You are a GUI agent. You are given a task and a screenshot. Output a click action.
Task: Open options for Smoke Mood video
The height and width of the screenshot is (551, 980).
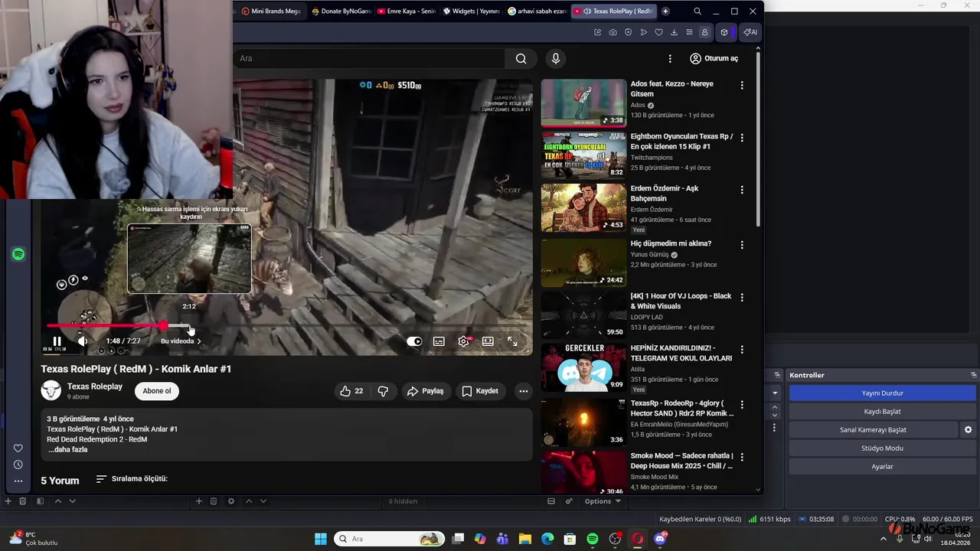741,457
